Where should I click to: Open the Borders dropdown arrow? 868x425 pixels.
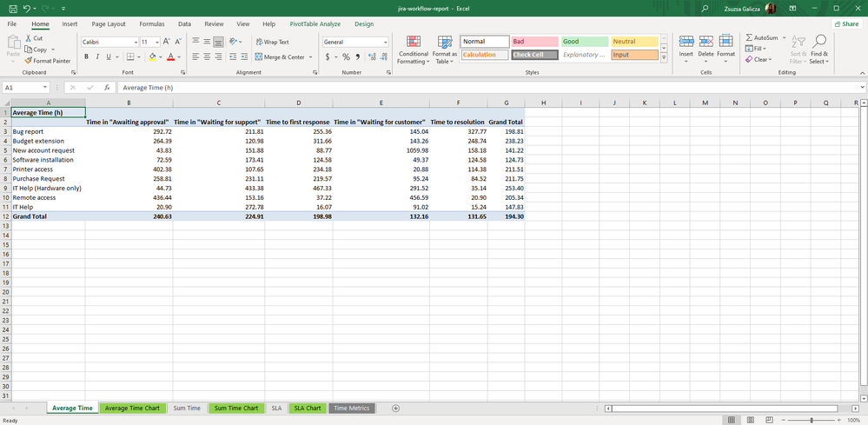click(x=138, y=57)
